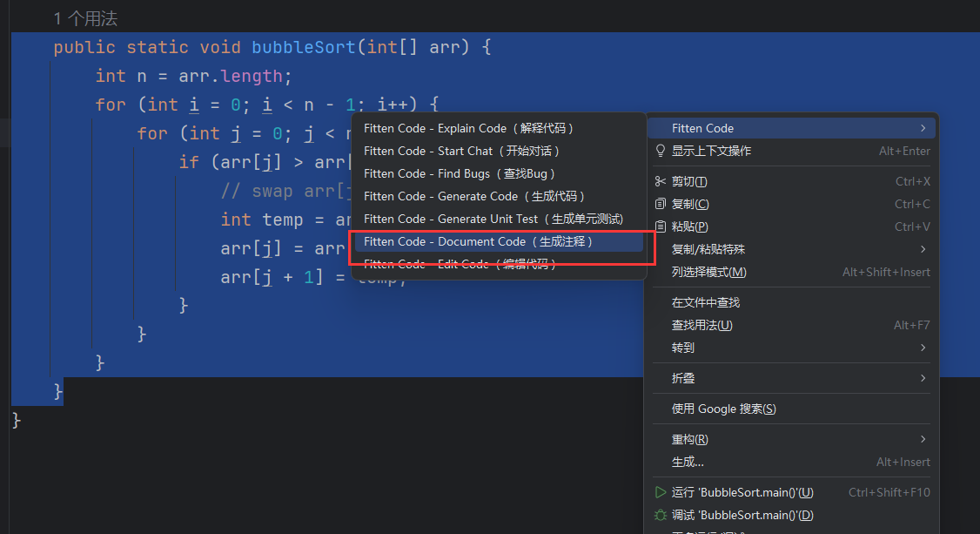Choose Fitten Code - Find Bugs
The height and width of the screenshot is (534, 980).
pos(499,173)
